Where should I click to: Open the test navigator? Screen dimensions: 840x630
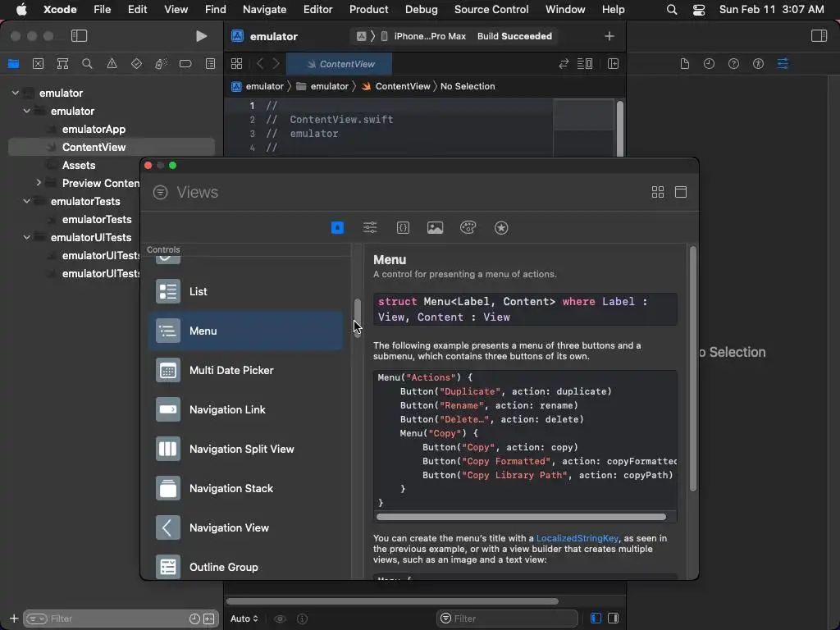tap(136, 64)
